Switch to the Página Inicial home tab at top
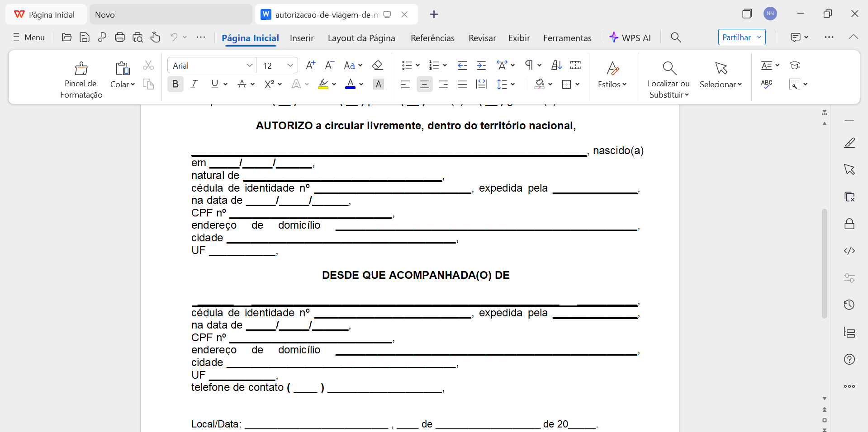Screen dimensions: 868x432 pos(46,14)
